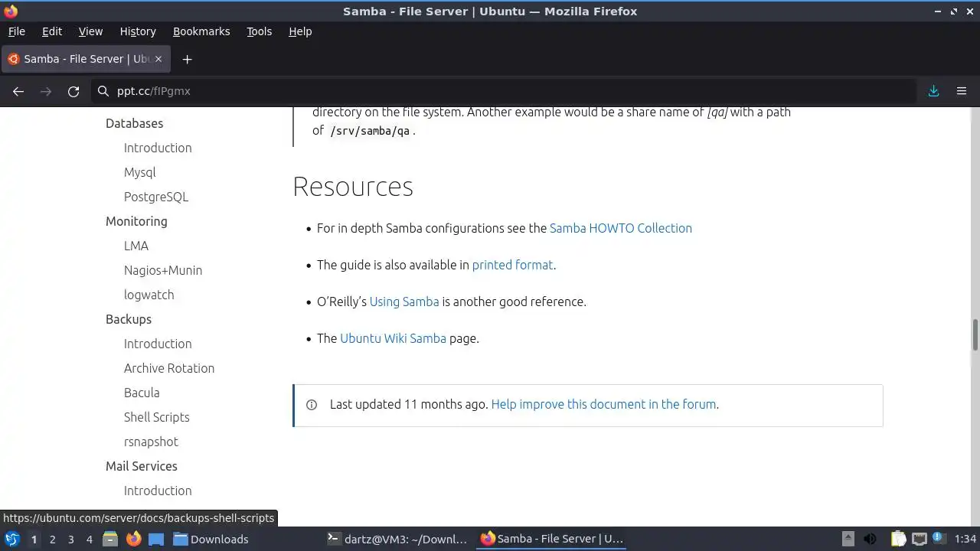Open the removable media tray icon
Image resolution: width=980 pixels, height=551 pixels.
click(848, 539)
